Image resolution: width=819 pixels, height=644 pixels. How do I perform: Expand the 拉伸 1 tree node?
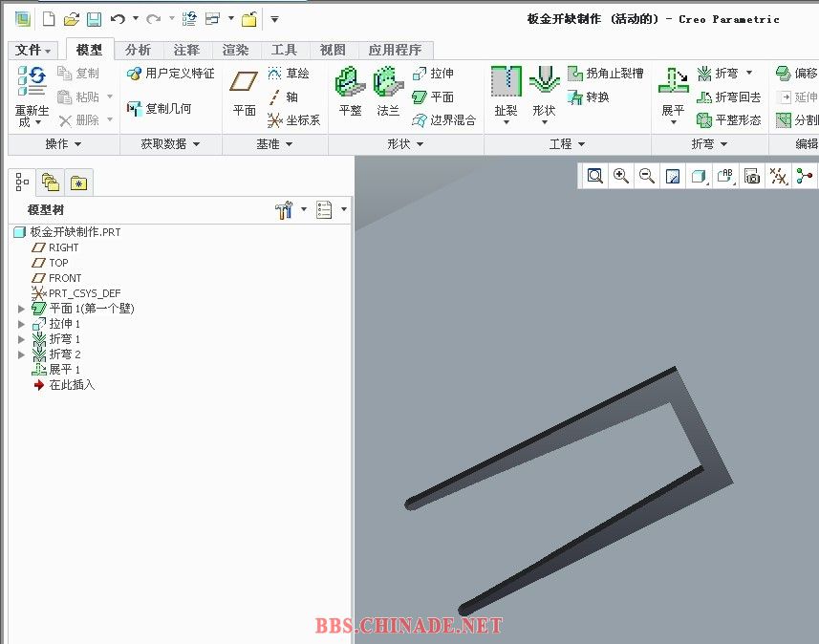pos(21,324)
